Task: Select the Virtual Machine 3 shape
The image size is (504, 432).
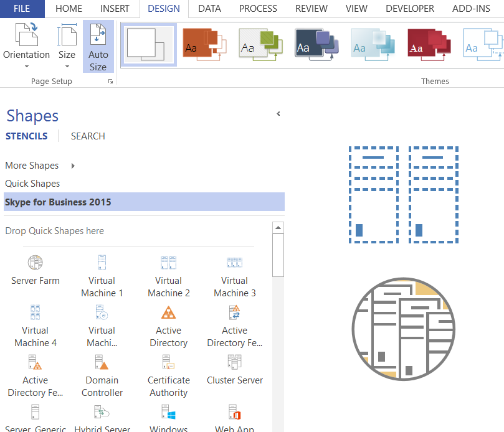Action: pos(235,276)
